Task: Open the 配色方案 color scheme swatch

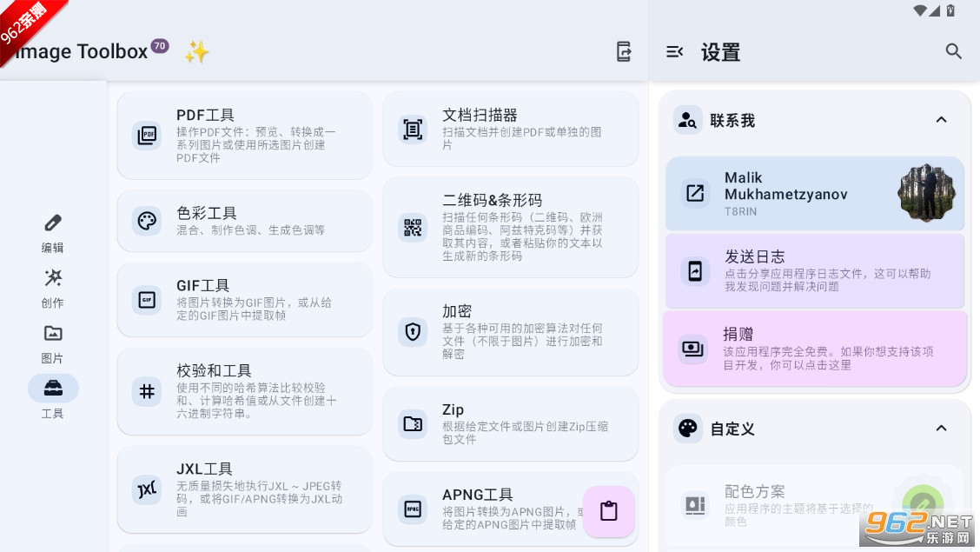Action: coord(923,502)
